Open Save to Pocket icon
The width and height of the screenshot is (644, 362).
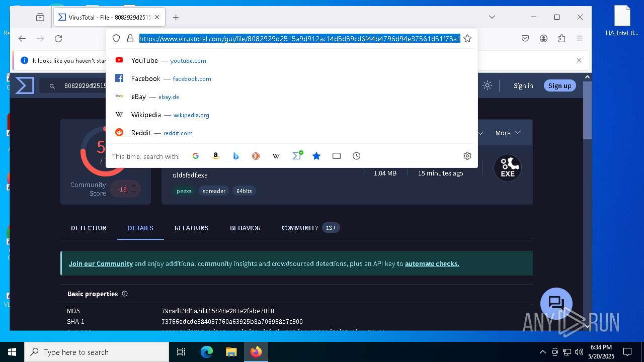(x=525, y=39)
